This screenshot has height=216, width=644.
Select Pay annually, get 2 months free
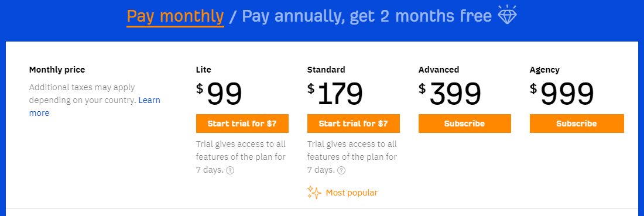coord(366,16)
